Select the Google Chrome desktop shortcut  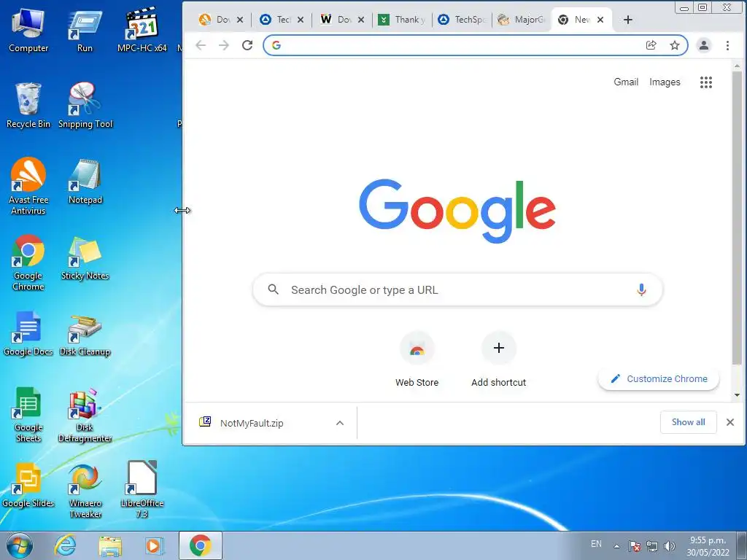click(28, 262)
